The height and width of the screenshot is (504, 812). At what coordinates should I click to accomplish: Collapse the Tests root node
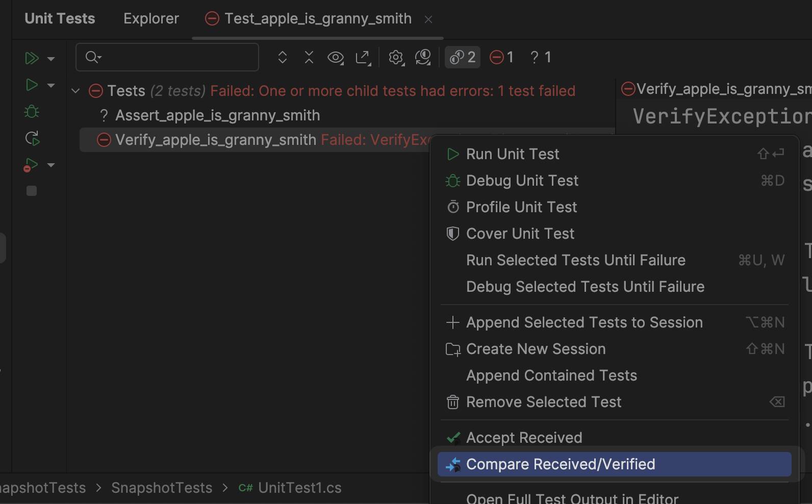click(75, 91)
